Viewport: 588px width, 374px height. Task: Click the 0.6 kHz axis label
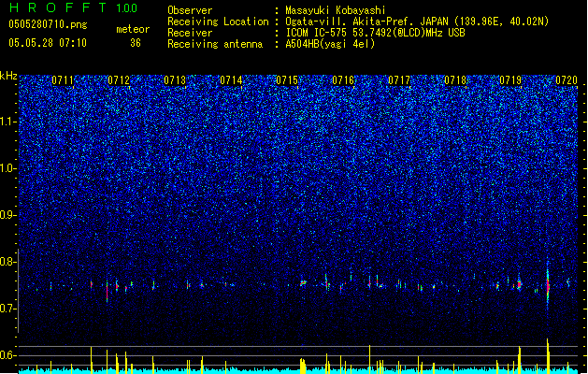(7, 355)
